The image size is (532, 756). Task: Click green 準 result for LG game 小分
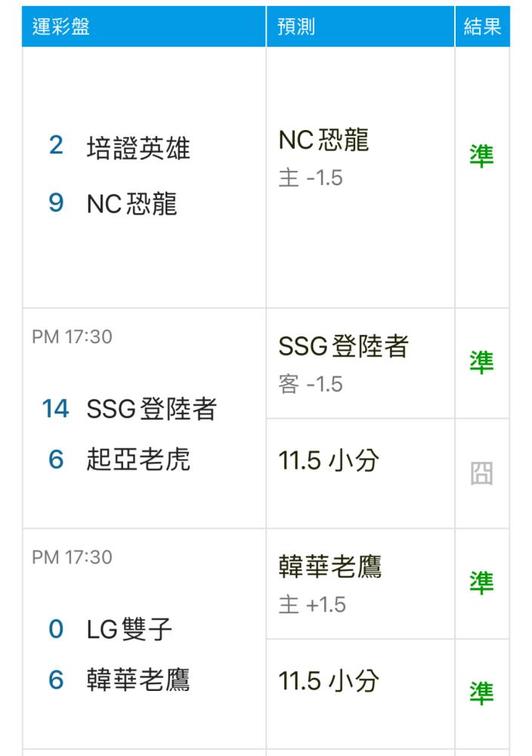[482, 693]
